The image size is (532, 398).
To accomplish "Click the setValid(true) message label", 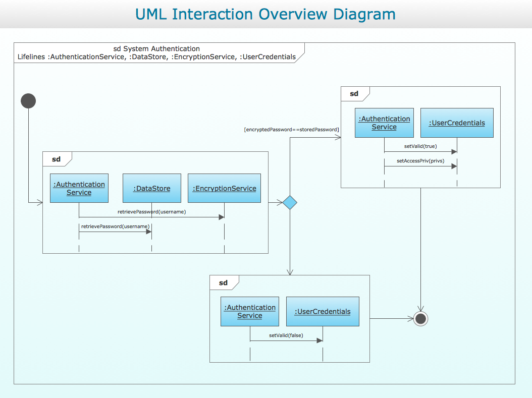I will pyautogui.click(x=420, y=146).
